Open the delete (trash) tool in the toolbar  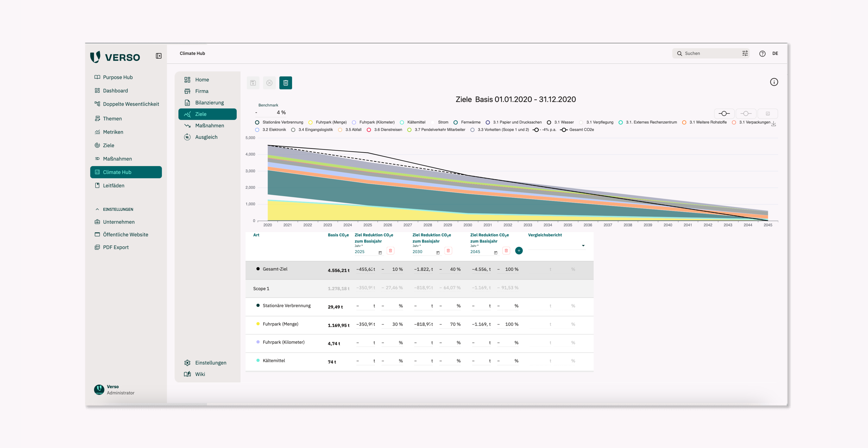pos(286,83)
